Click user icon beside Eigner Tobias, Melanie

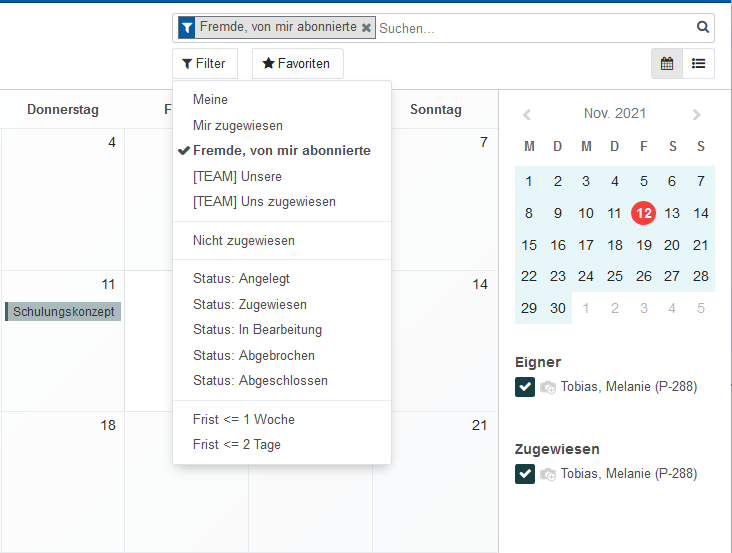click(x=548, y=388)
